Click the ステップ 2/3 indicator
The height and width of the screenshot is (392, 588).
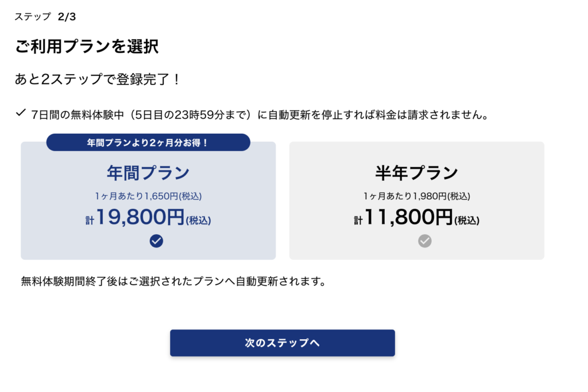45,17
